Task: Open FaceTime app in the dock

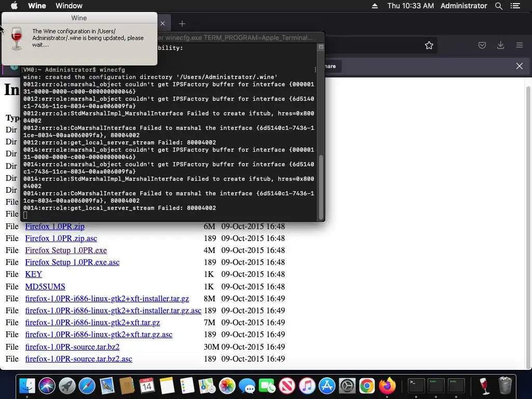Action: pos(267,386)
